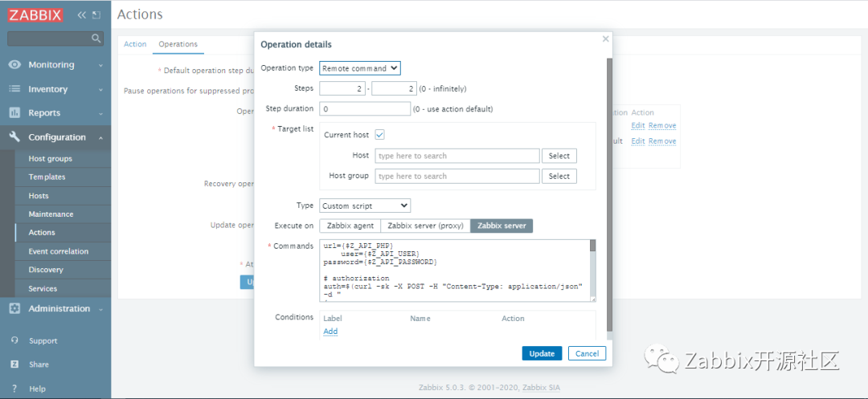Click the Support headset icon
The width and height of the screenshot is (868, 399).
tap(15, 340)
